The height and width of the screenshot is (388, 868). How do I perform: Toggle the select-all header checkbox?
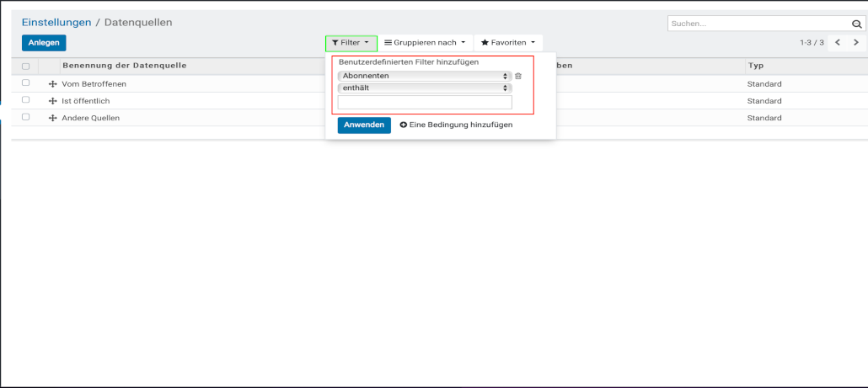coord(26,66)
